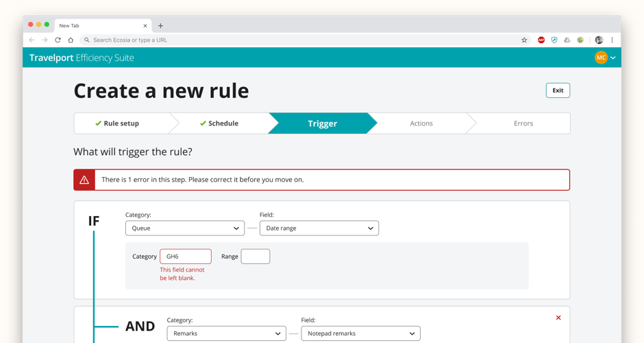644x343 pixels.
Task: Open the Notepad remarks field dropdown
Action: coord(360,333)
